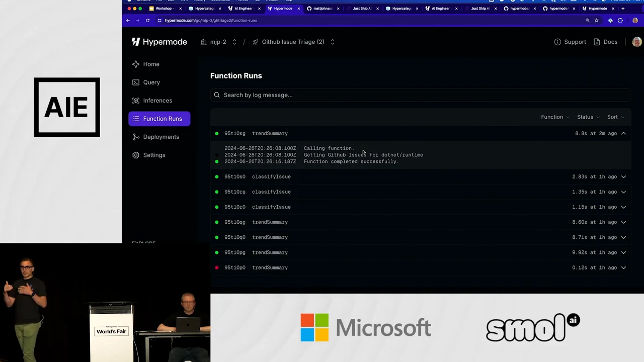Click the red status dot of 95t10p0

tap(217, 267)
